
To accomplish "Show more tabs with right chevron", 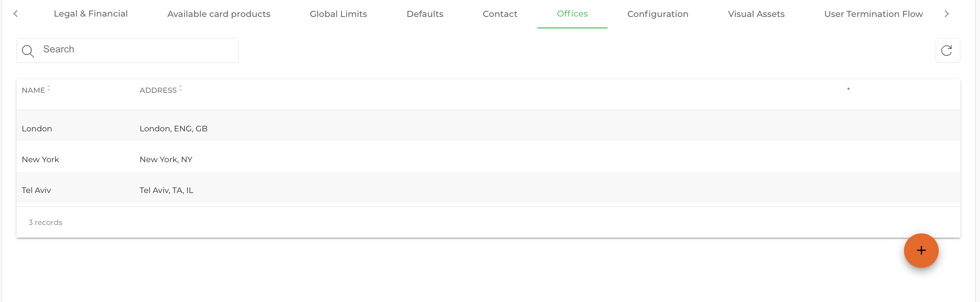I will pyautogui.click(x=946, y=14).
